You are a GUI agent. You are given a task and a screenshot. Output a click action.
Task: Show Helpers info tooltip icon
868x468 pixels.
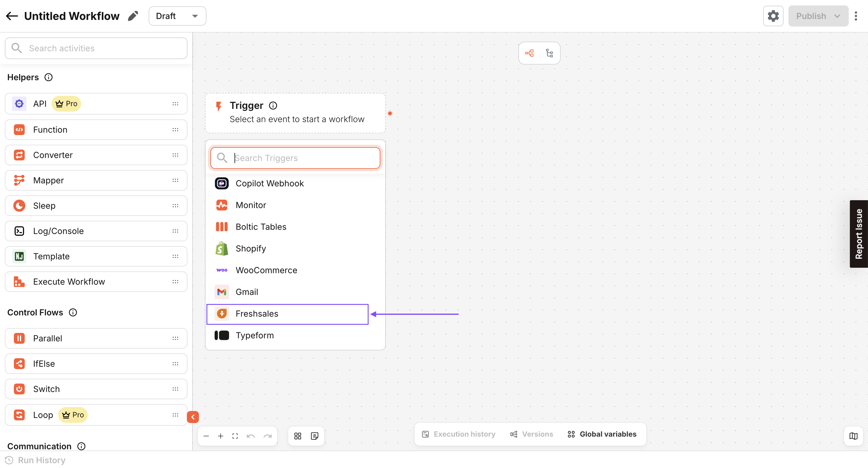coord(49,77)
